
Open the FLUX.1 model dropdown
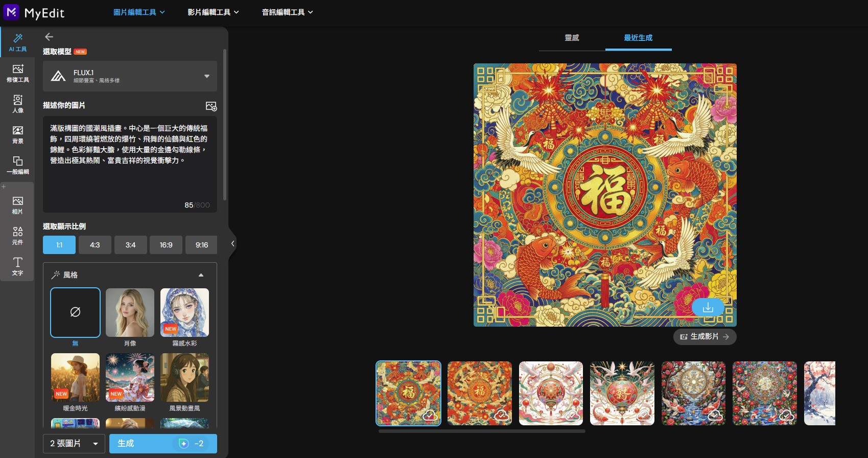[x=130, y=76]
